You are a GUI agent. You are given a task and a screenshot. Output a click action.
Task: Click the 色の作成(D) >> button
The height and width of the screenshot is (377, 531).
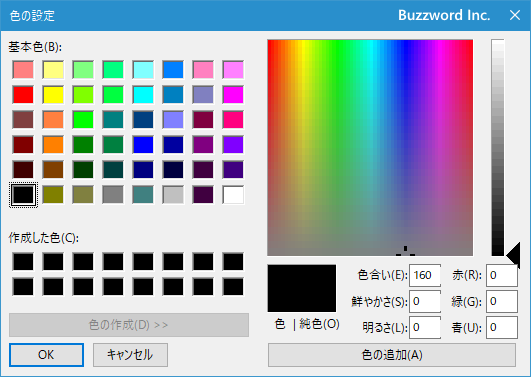pyautogui.click(x=129, y=325)
